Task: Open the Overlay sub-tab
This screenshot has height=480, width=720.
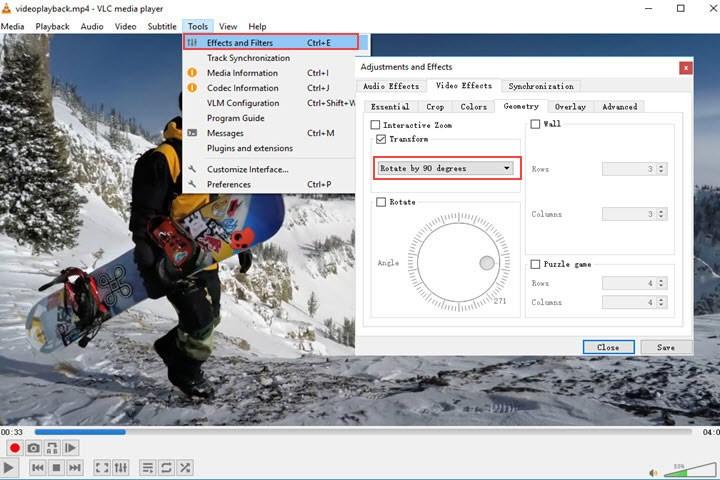Action: click(570, 107)
